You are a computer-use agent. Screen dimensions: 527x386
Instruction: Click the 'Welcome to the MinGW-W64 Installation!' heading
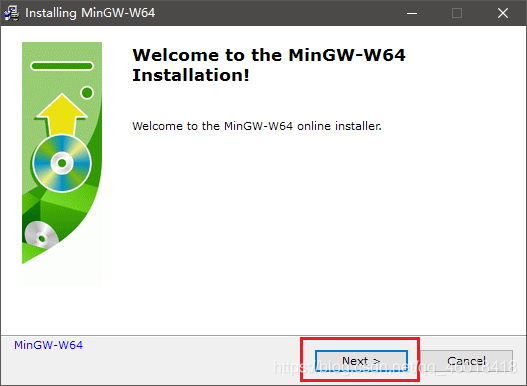tap(269, 65)
